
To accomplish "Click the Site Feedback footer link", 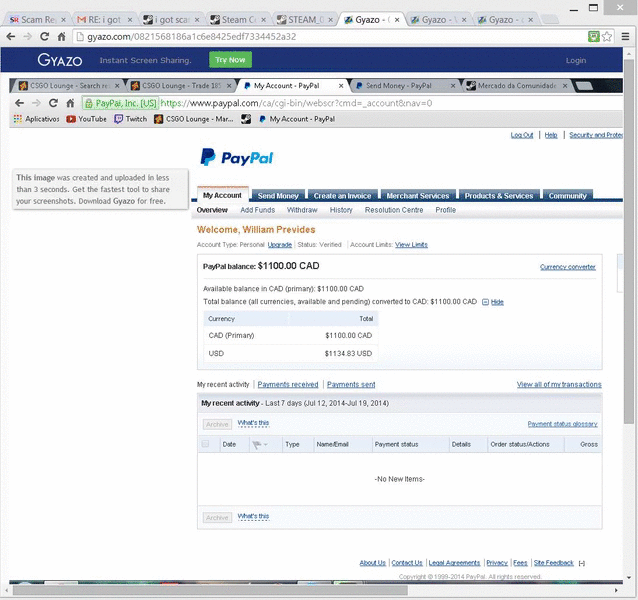I will click(553, 563).
